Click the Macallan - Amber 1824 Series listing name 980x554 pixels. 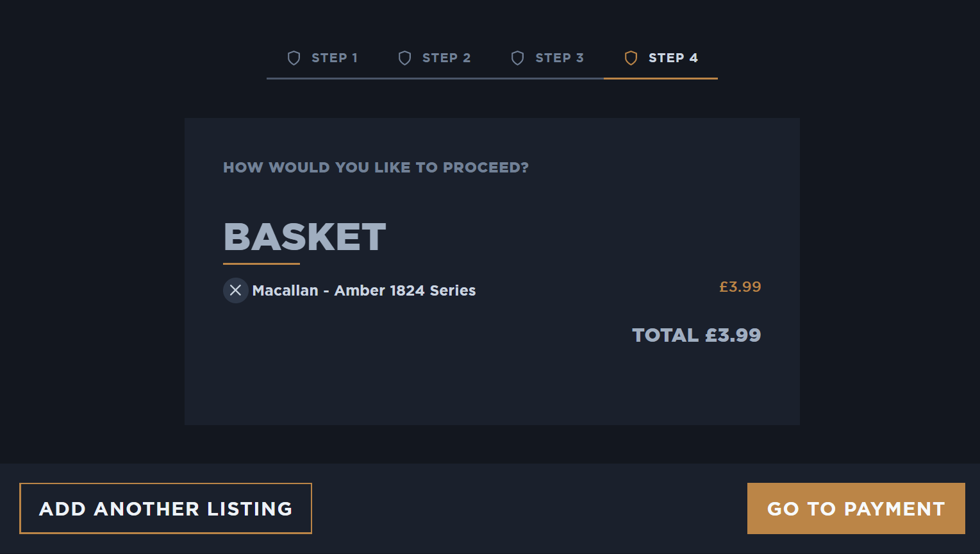point(364,290)
